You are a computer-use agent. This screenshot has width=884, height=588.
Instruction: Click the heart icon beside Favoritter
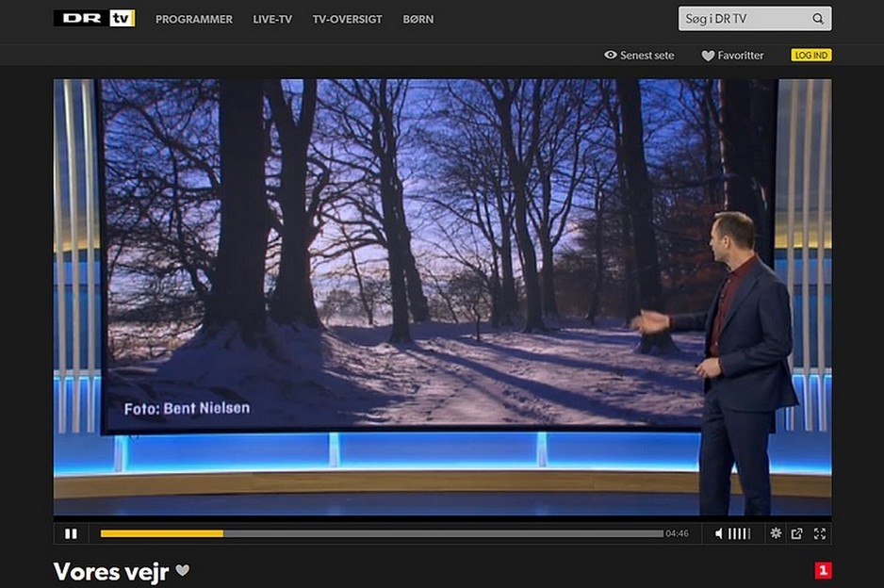pyautogui.click(x=708, y=56)
